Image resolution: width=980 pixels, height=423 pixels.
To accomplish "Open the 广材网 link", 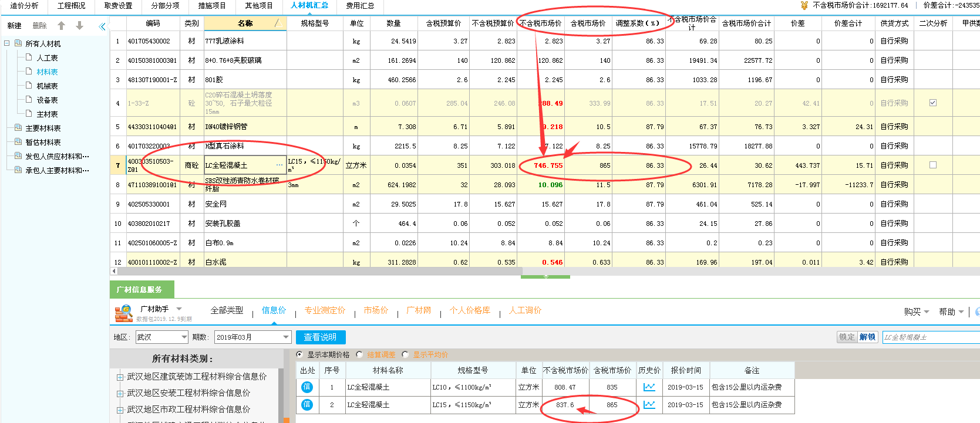I will tap(419, 310).
